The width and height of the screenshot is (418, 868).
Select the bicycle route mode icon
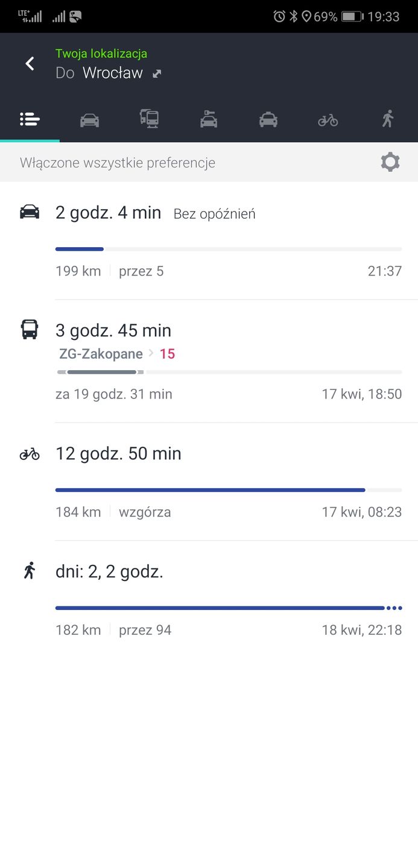tap(328, 120)
